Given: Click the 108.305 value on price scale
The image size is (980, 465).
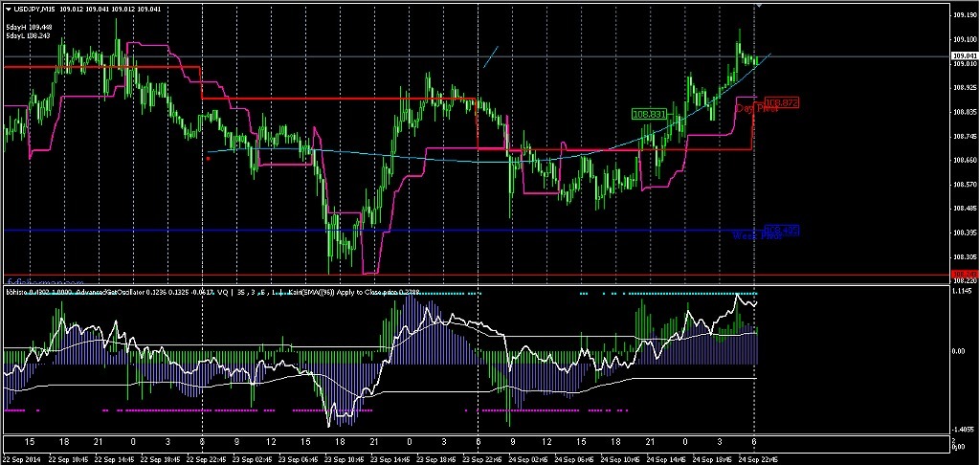Looking at the screenshot, I should pos(965,256).
